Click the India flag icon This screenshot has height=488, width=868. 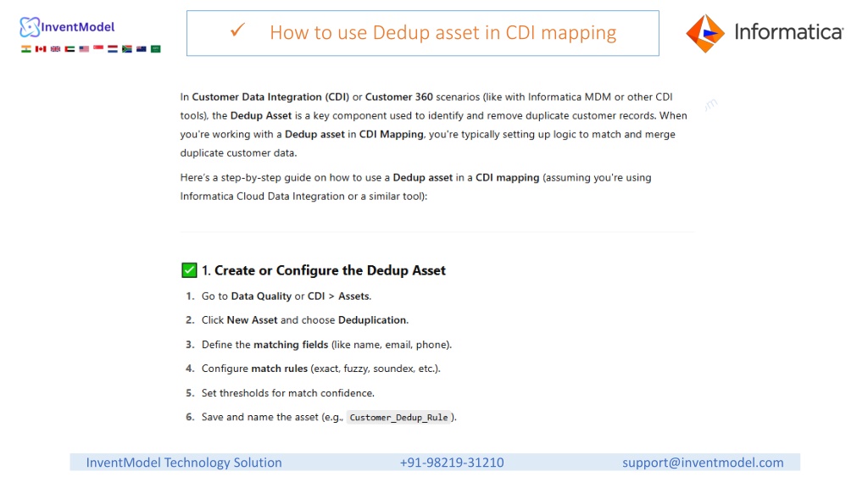[26, 48]
